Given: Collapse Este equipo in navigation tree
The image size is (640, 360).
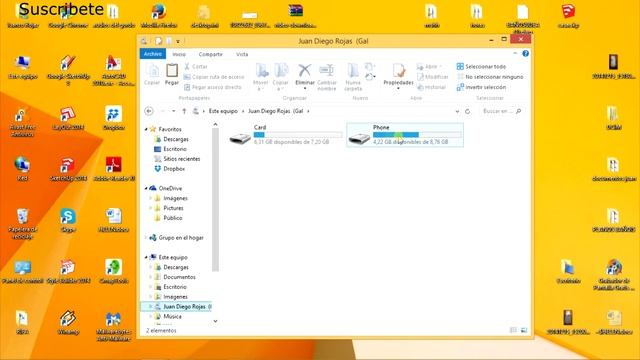Looking at the screenshot, I should pos(146,257).
